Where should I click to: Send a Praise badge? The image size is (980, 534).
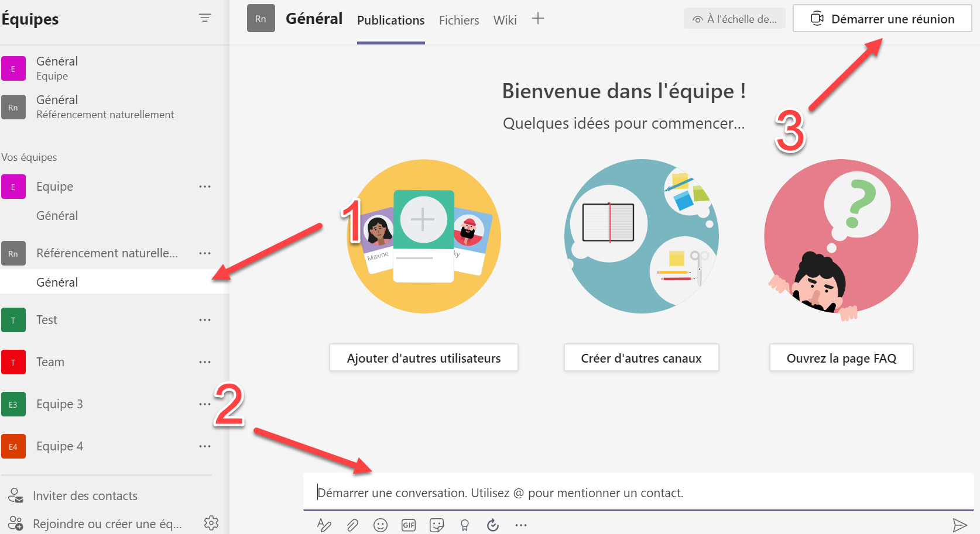[x=465, y=525]
